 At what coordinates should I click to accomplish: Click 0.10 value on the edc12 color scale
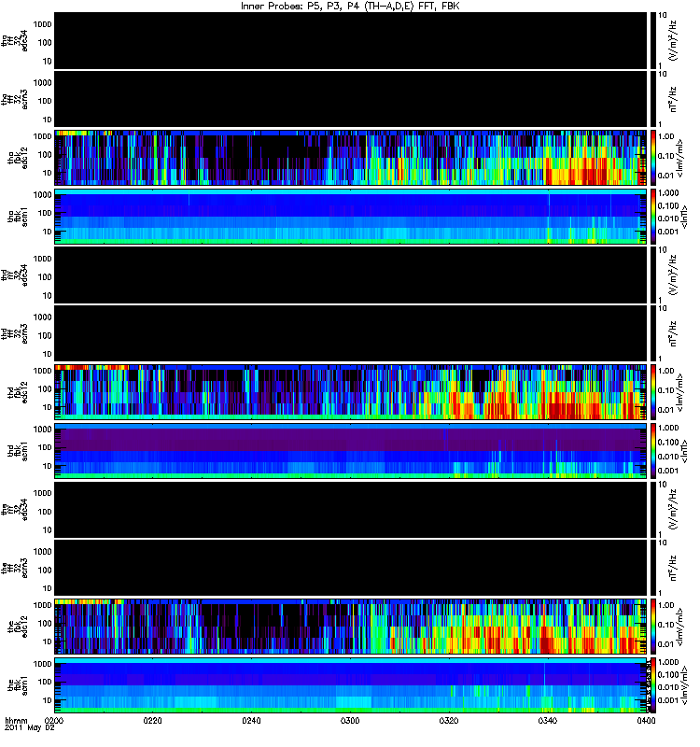pos(665,625)
